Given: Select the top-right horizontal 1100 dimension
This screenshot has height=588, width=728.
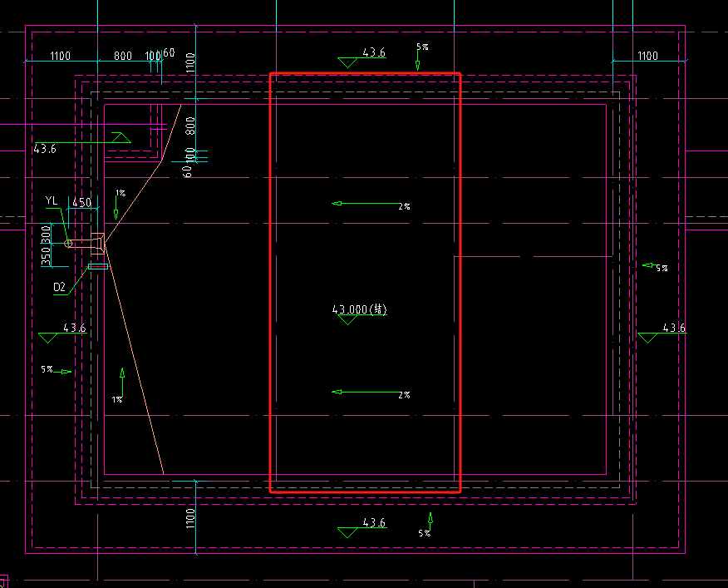Looking at the screenshot, I should (647, 56).
